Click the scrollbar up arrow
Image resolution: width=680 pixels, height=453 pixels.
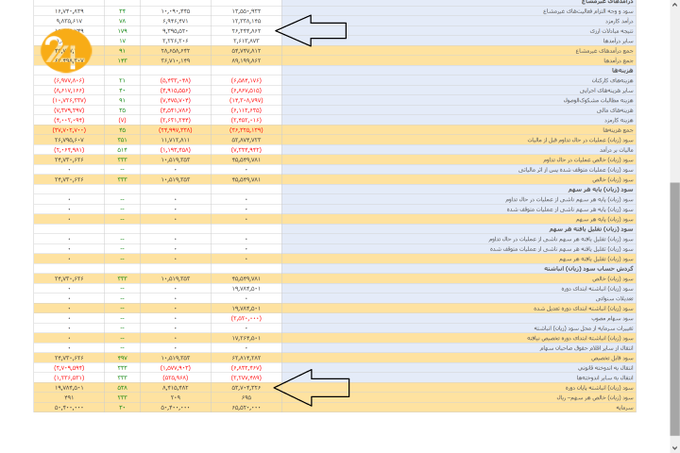coord(674,5)
